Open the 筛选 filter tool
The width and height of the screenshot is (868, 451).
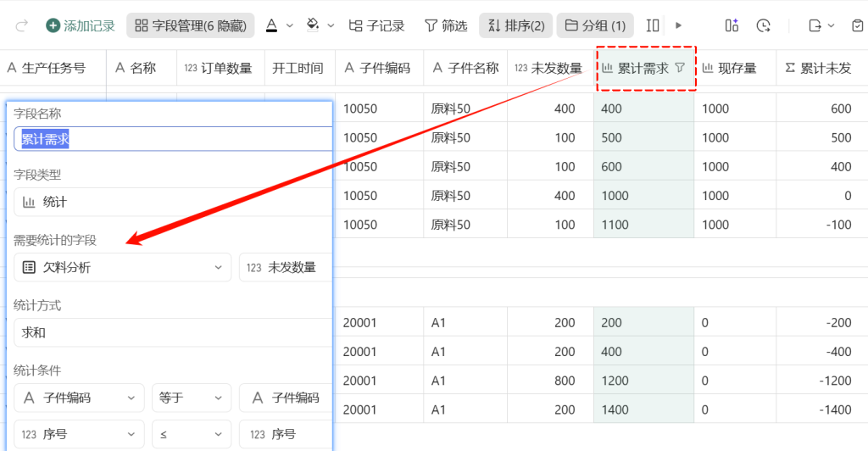coord(446,25)
